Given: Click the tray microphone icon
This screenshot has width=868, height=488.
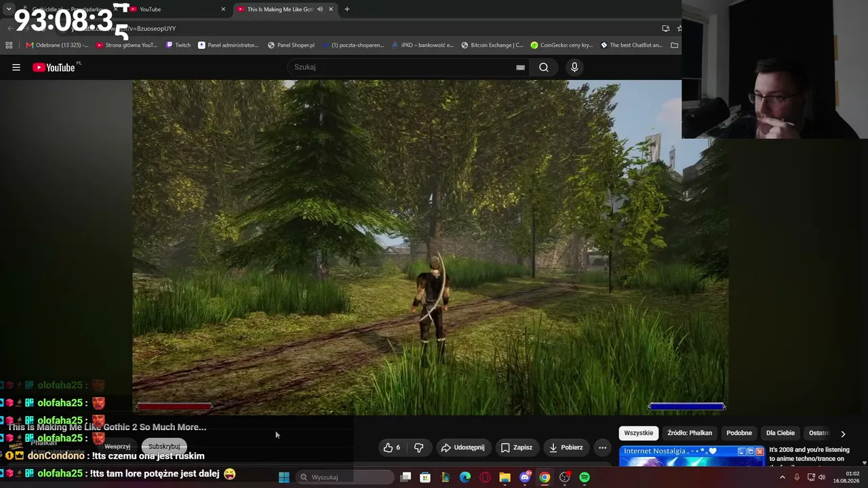Looking at the screenshot, I should (x=797, y=477).
